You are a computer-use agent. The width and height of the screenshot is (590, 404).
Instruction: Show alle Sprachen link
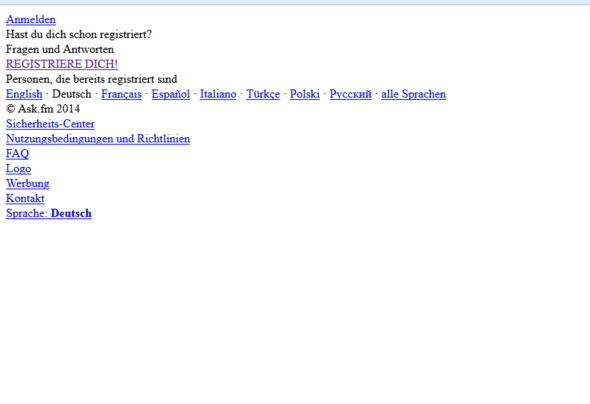point(414,94)
